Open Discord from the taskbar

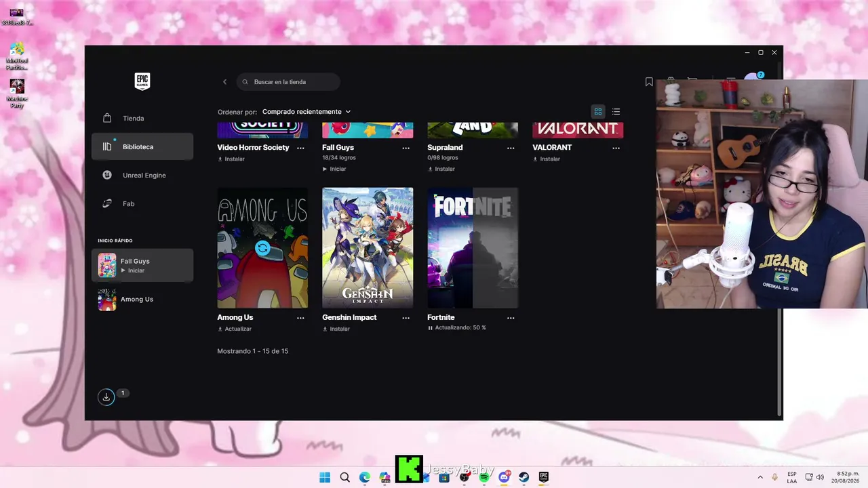tap(504, 477)
